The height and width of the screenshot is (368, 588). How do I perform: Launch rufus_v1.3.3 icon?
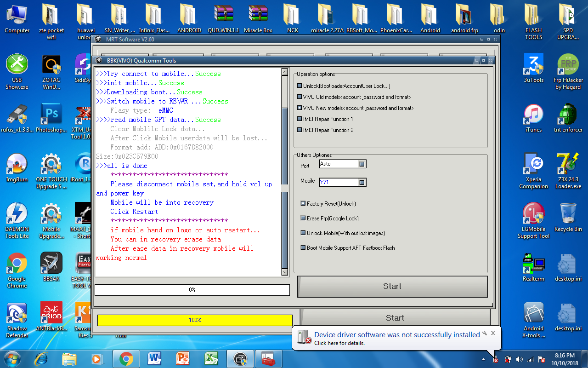[x=17, y=118]
